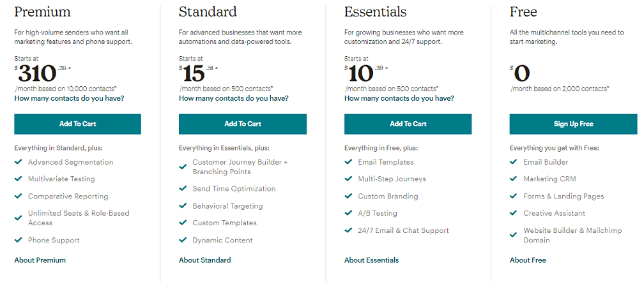Visit the About Essentials link
The image size is (644, 282).
371,260
